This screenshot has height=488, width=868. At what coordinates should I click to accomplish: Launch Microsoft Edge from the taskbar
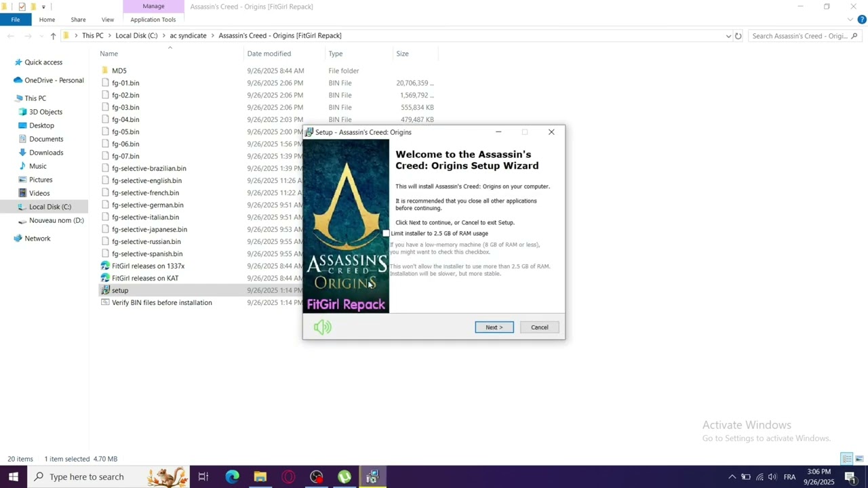coord(232,477)
